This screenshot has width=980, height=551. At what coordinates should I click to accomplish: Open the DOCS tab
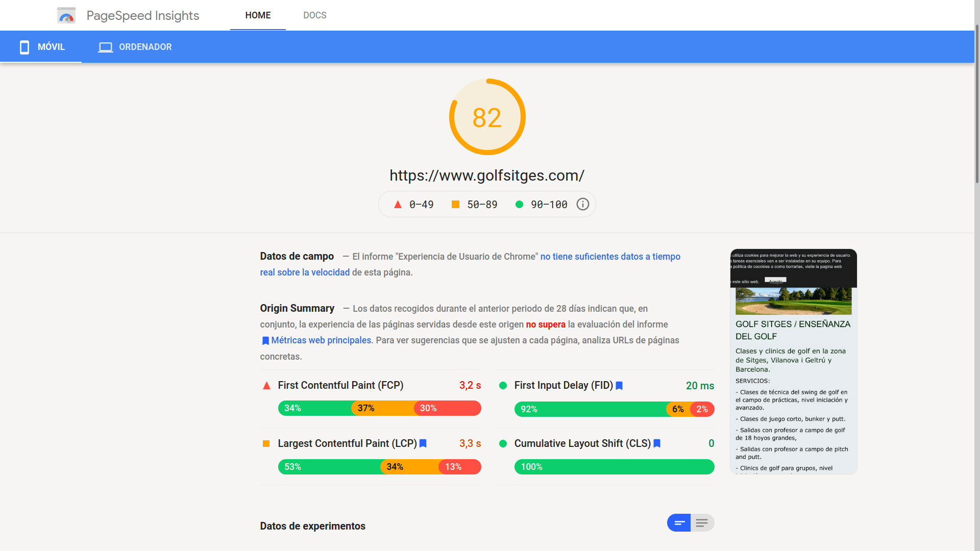click(x=315, y=15)
